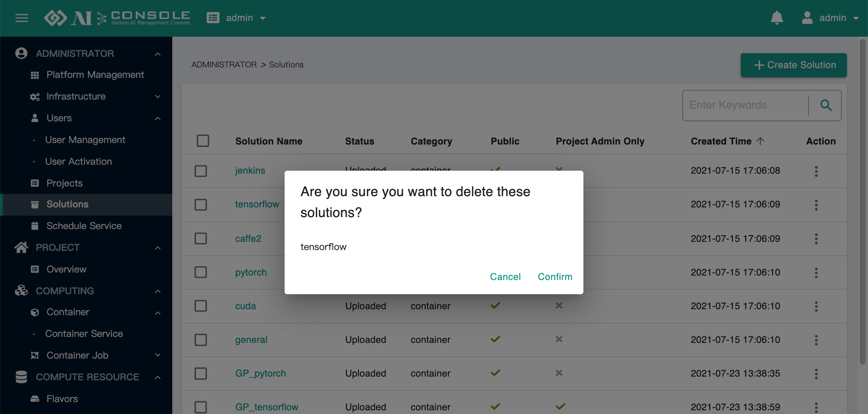
Task: Open action menu for general row
Action: point(816,340)
